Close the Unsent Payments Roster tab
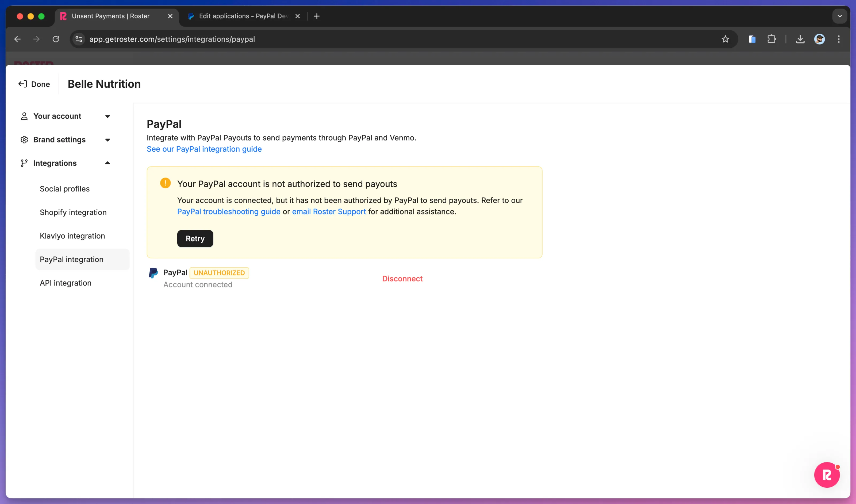This screenshot has height=504, width=856. click(x=170, y=16)
